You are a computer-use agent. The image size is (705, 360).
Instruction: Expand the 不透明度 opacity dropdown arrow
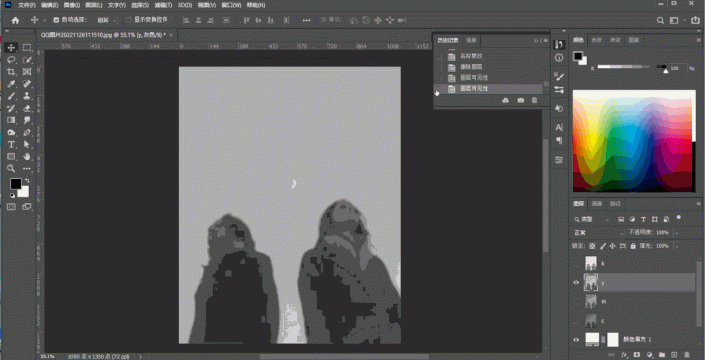tap(676, 233)
